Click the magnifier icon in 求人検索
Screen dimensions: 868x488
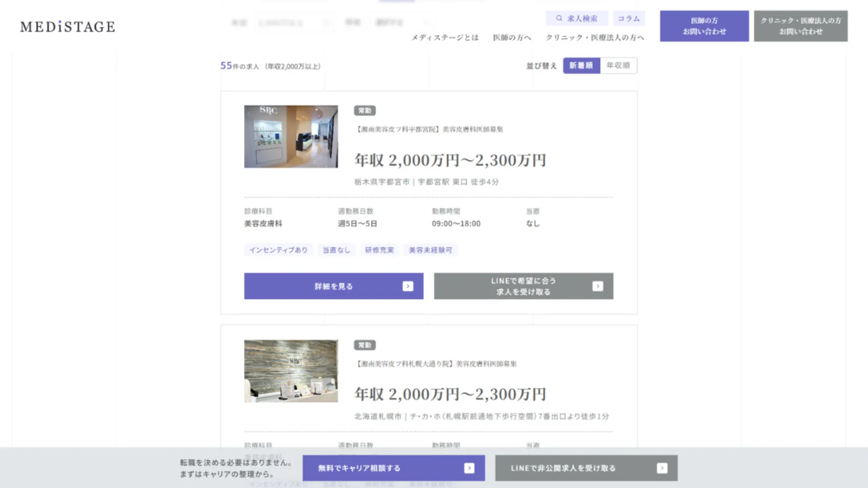click(559, 18)
